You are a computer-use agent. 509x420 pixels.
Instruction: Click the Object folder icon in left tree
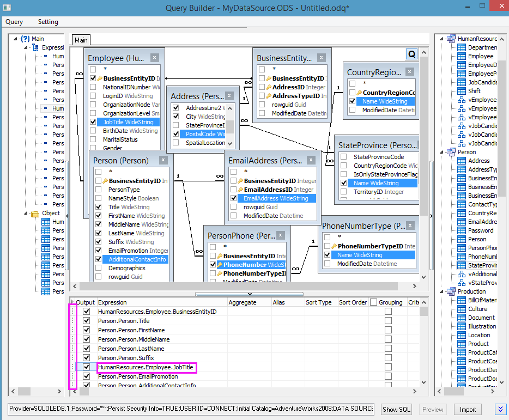click(35, 213)
